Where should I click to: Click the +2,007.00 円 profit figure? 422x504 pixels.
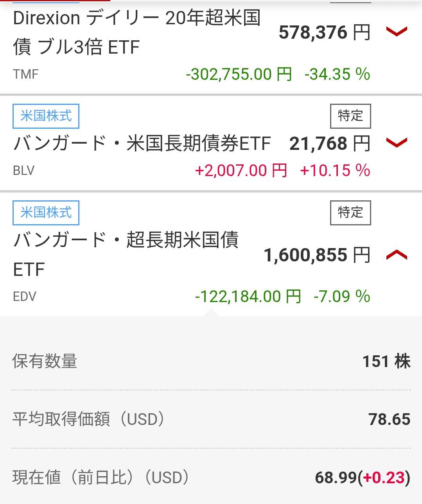pyautogui.click(x=241, y=171)
